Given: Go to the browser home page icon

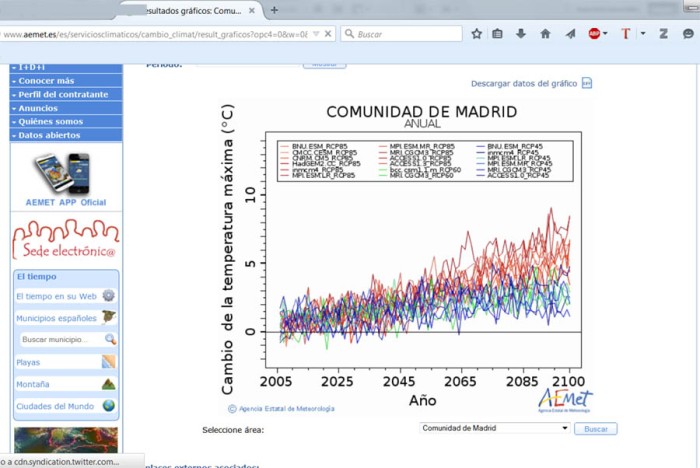Looking at the screenshot, I should click(x=545, y=33).
